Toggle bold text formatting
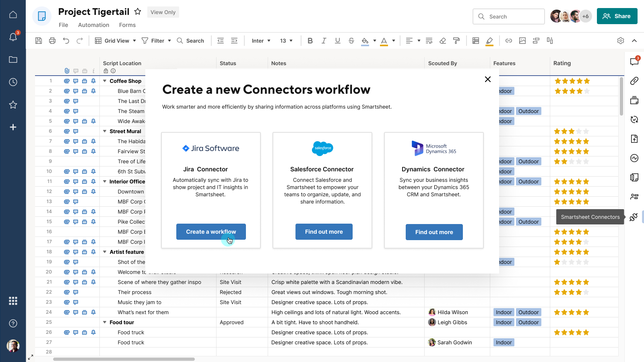Viewport: 644px width, 362px height. (310, 41)
